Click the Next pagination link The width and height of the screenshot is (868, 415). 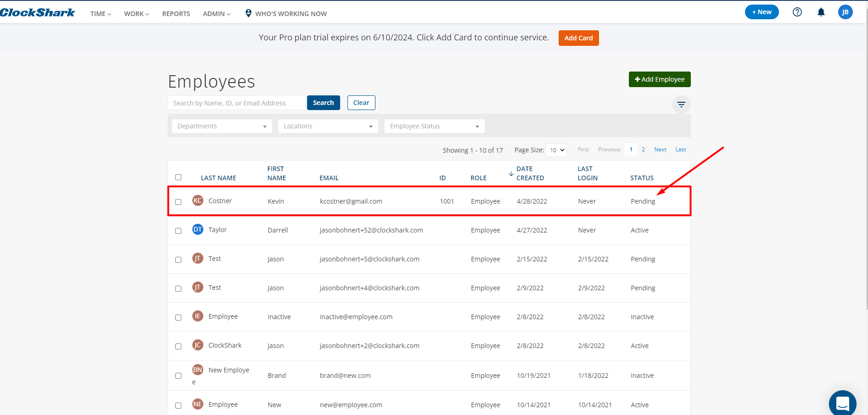(x=660, y=149)
